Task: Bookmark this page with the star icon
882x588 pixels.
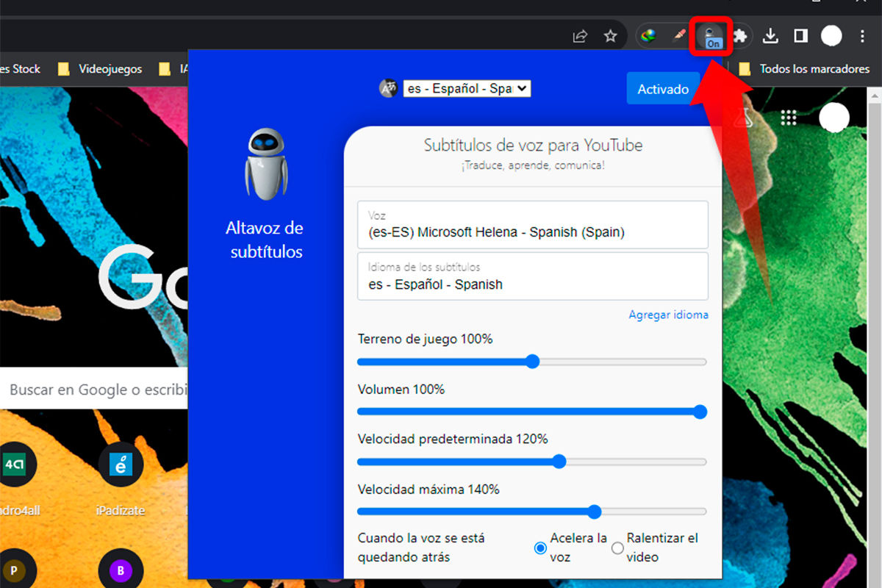Action: 610,35
